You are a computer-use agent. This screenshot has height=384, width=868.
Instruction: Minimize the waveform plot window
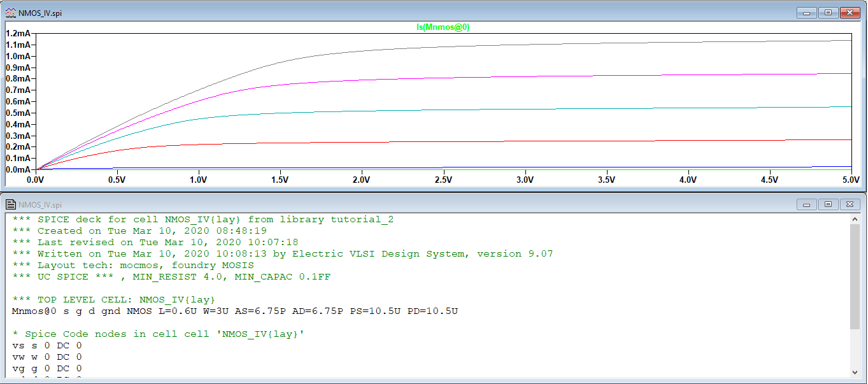(x=806, y=12)
